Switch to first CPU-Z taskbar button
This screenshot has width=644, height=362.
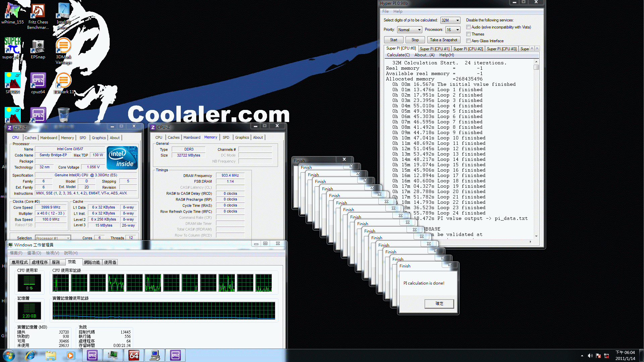pos(92,355)
